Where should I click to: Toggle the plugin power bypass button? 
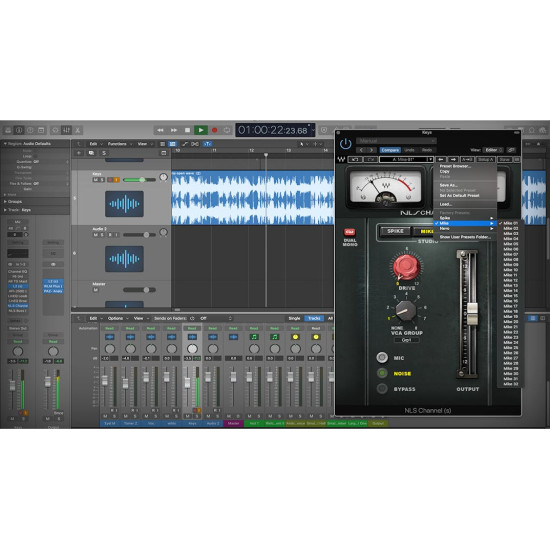coord(346,144)
